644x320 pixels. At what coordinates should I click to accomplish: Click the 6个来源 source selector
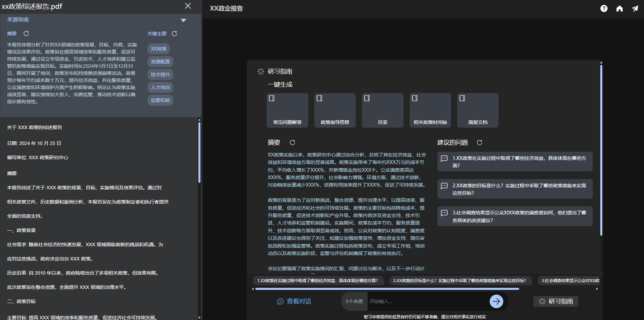click(x=354, y=301)
